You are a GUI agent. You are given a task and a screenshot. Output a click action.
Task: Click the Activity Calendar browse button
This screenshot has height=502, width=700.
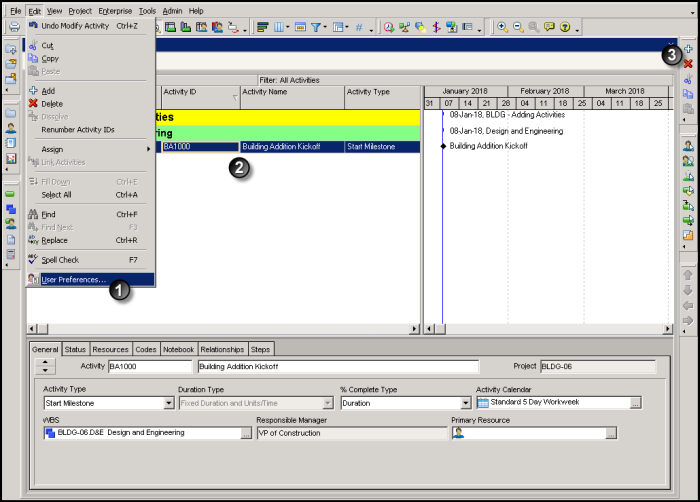(x=635, y=403)
